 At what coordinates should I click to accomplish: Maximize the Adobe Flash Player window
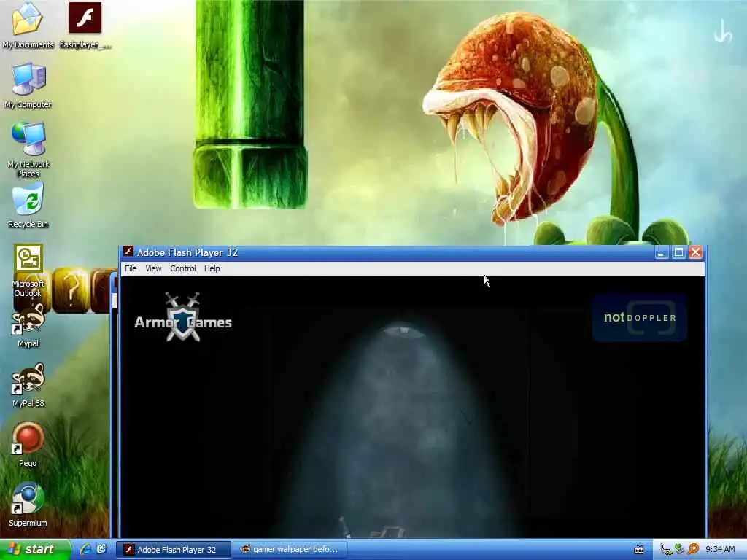pyautogui.click(x=678, y=252)
